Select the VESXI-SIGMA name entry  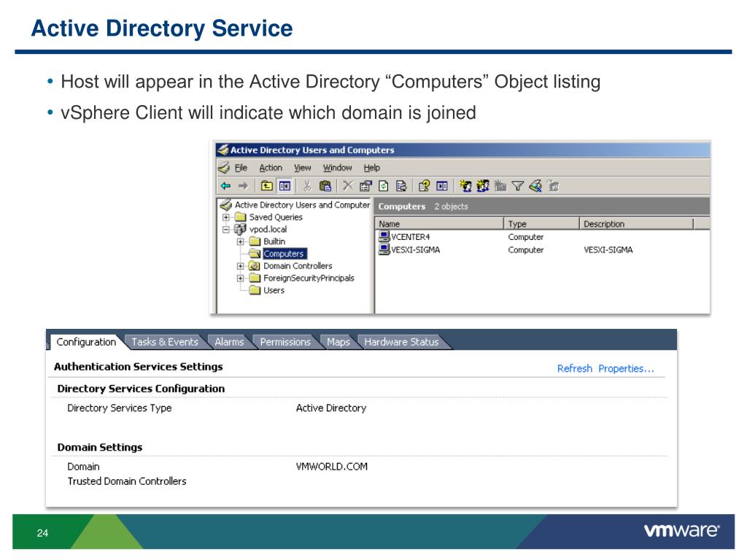point(415,249)
